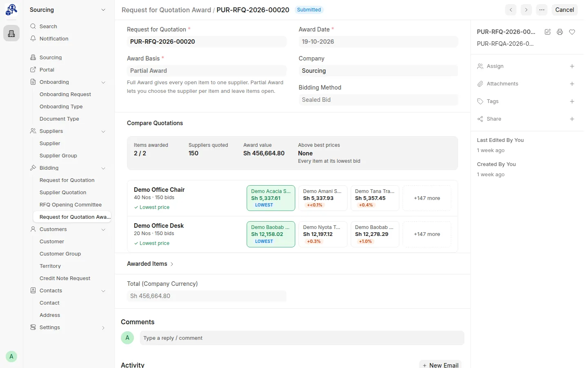Click the Request for Quotation Award breadcrumb
The height and width of the screenshot is (368, 588).
[166, 10]
